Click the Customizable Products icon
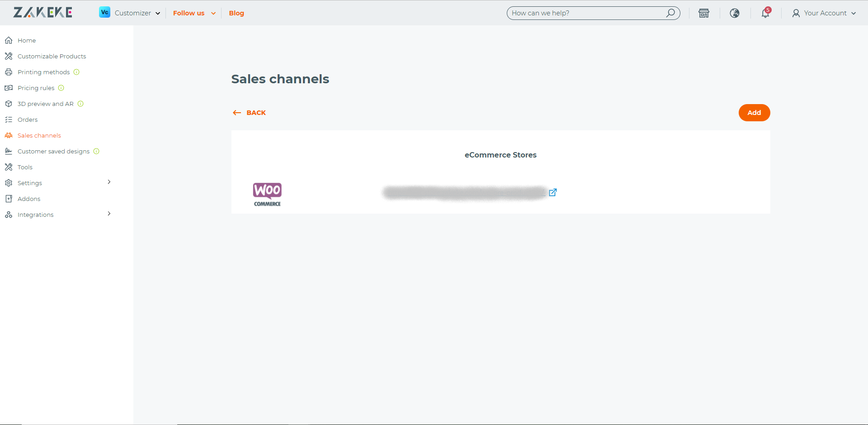The image size is (868, 425). (x=9, y=56)
